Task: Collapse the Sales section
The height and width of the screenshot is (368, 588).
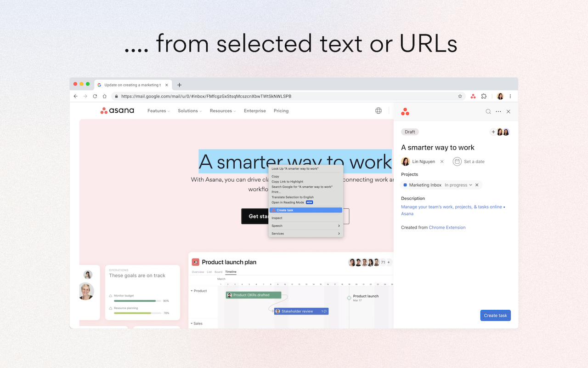Action: [192, 324]
